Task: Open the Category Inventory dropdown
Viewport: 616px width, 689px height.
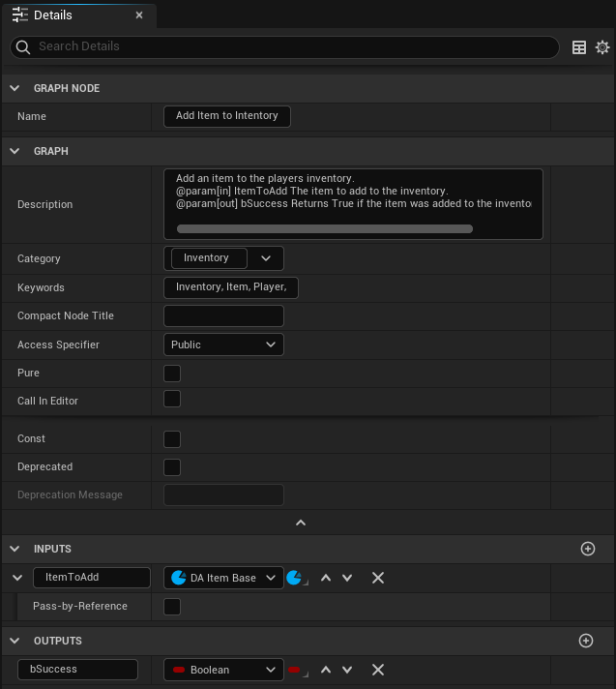Action: [268, 258]
